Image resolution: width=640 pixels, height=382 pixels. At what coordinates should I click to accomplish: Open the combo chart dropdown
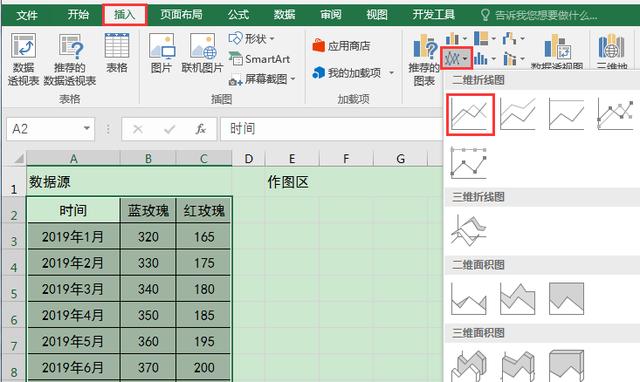pyautogui.click(x=513, y=59)
